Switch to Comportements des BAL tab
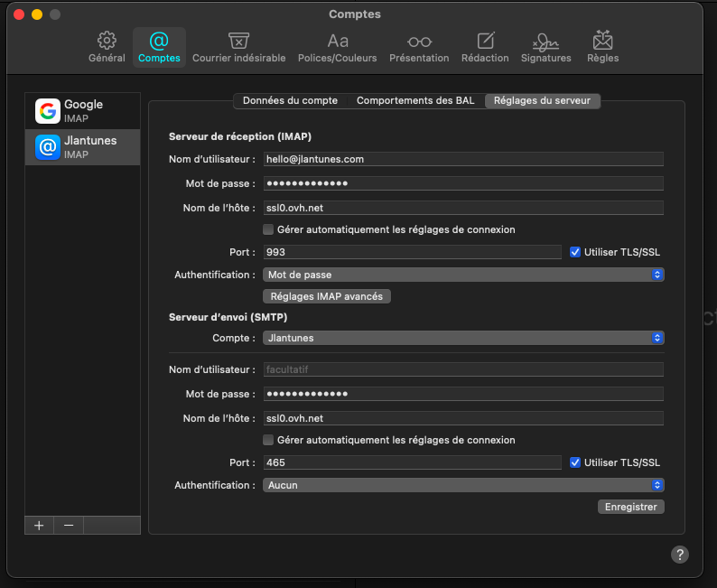This screenshot has height=588, width=717. pos(415,100)
